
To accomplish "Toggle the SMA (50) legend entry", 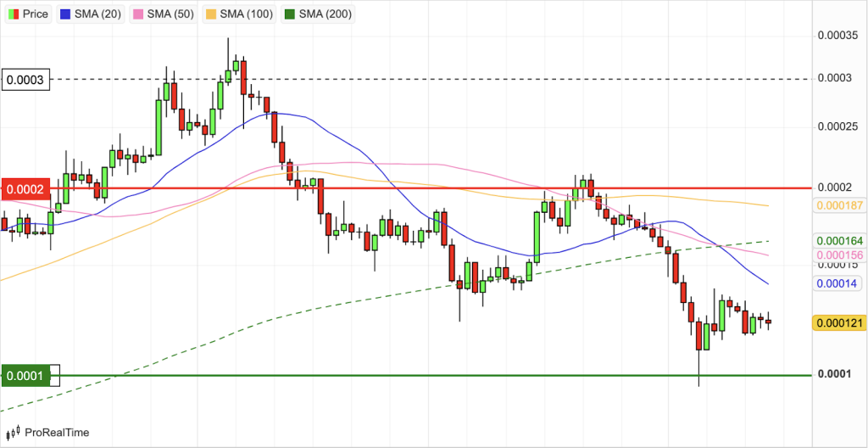I will tap(164, 14).
